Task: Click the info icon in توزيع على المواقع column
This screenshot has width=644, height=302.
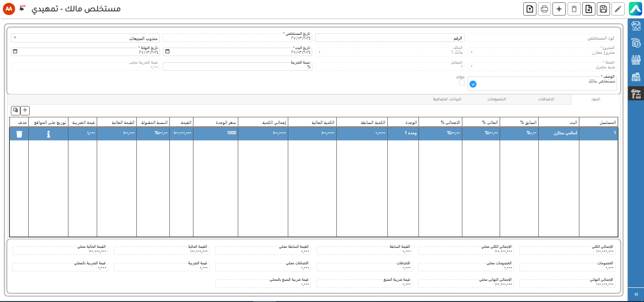Action: point(48,134)
